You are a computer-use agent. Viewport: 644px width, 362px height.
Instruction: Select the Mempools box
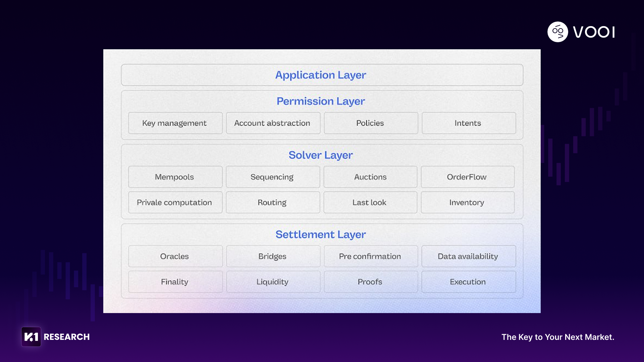tap(175, 177)
